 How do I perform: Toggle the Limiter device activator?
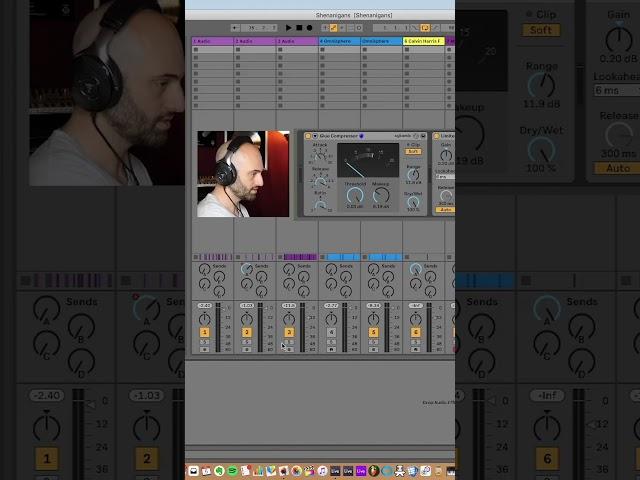click(436, 136)
